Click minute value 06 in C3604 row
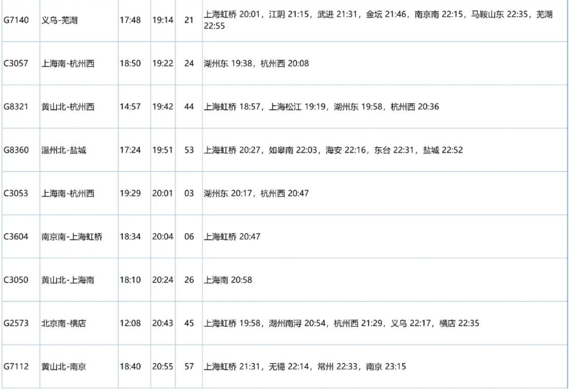 click(188, 236)
